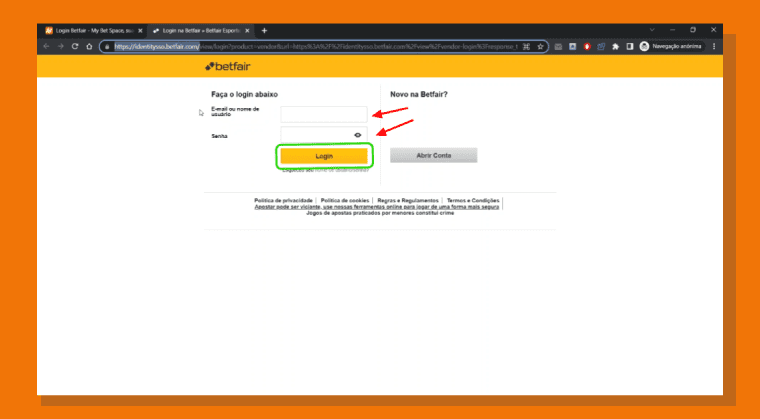The image size is (760, 419).
Task: Select the Login na Betfair tab
Action: pos(201,31)
